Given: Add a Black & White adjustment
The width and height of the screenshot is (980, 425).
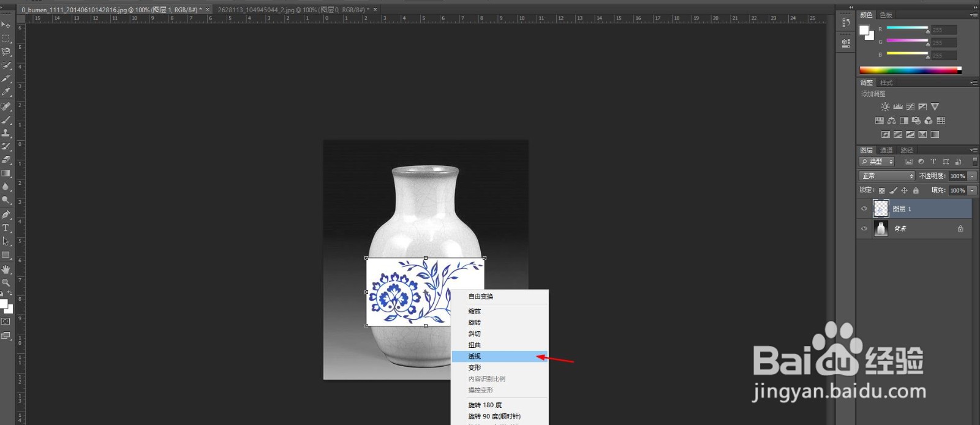Looking at the screenshot, I should coord(904,121).
